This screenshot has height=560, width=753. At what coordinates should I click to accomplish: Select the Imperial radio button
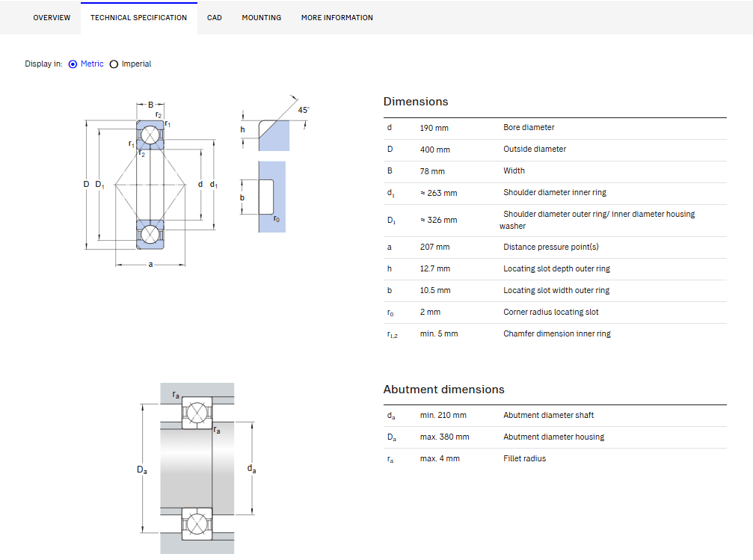[114, 64]
